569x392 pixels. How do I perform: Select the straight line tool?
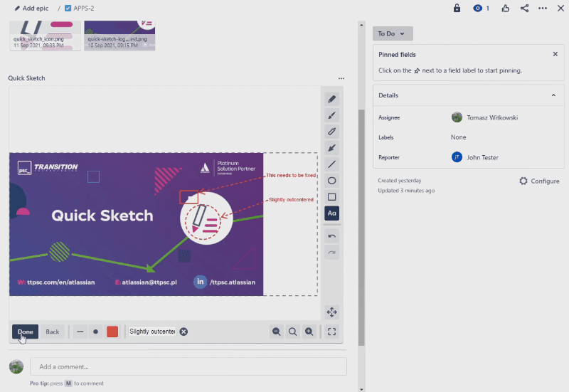pos(331,164)
